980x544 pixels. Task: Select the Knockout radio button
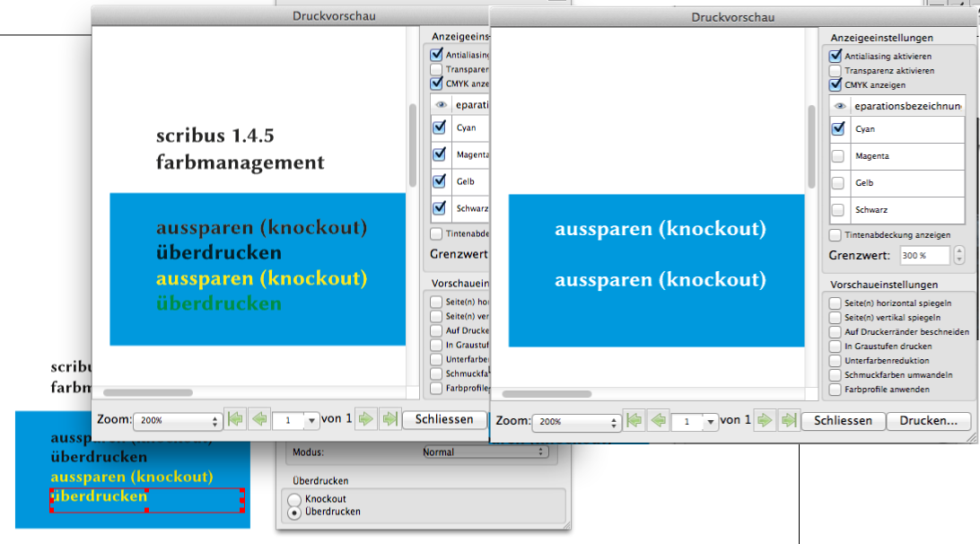click(293, 499)
